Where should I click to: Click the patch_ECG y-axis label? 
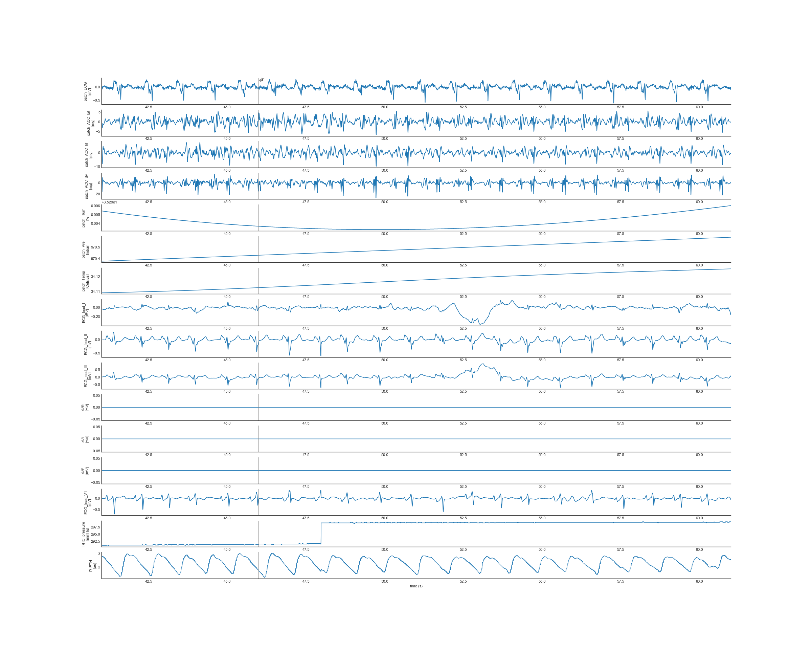pyautogui.click(x=87, y=91)
